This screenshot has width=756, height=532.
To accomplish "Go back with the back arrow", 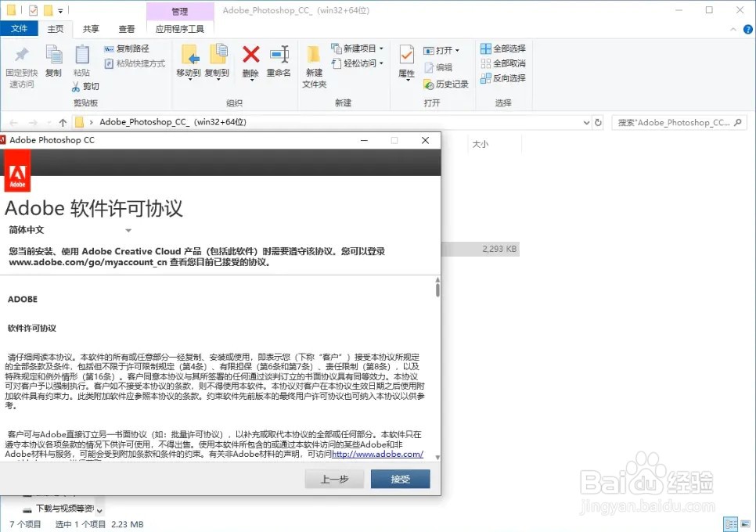I will pos(13,123).
